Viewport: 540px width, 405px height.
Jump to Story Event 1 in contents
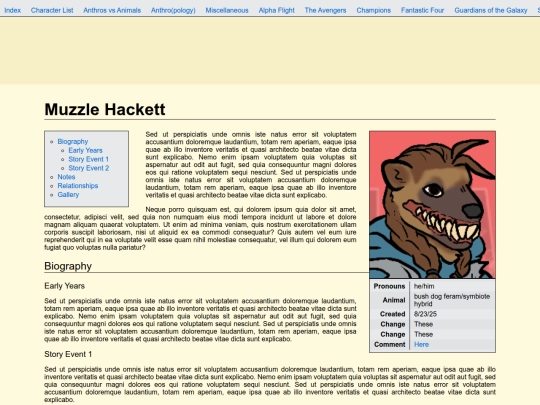pos(89,159)
